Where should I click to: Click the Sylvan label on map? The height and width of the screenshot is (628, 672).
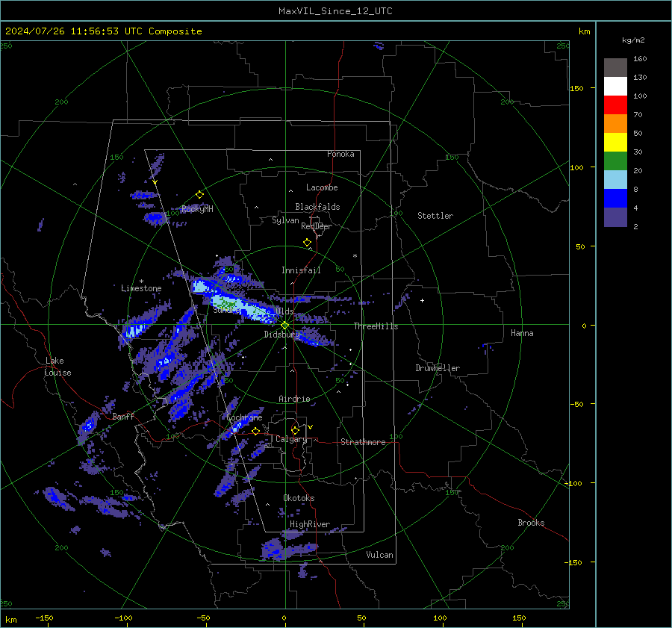point(285,220)
